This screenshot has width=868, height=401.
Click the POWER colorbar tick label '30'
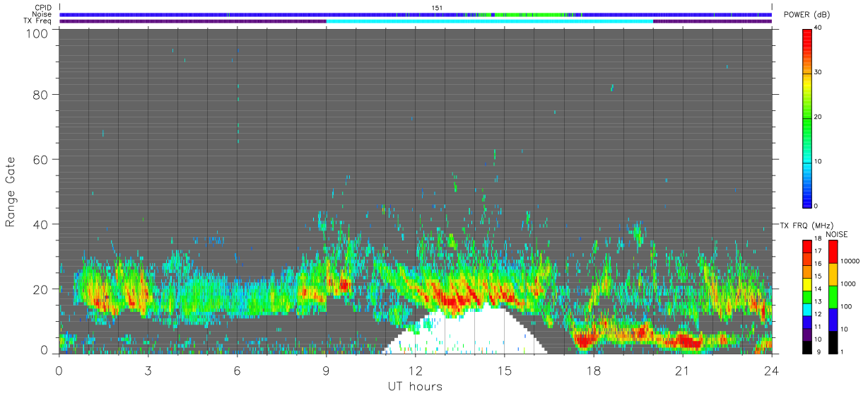click(x=818, y=73)
